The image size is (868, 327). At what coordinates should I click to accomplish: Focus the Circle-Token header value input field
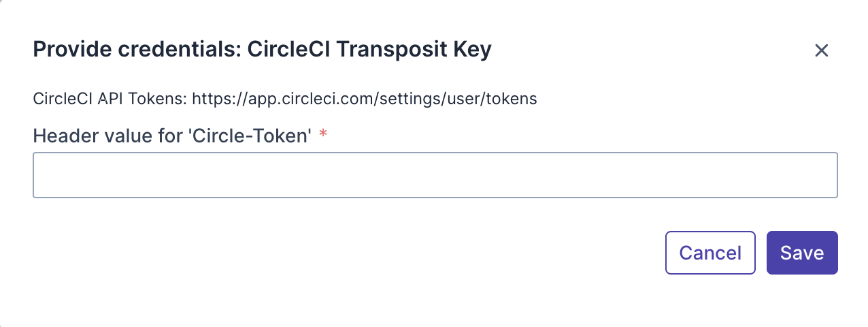[435, 175]
